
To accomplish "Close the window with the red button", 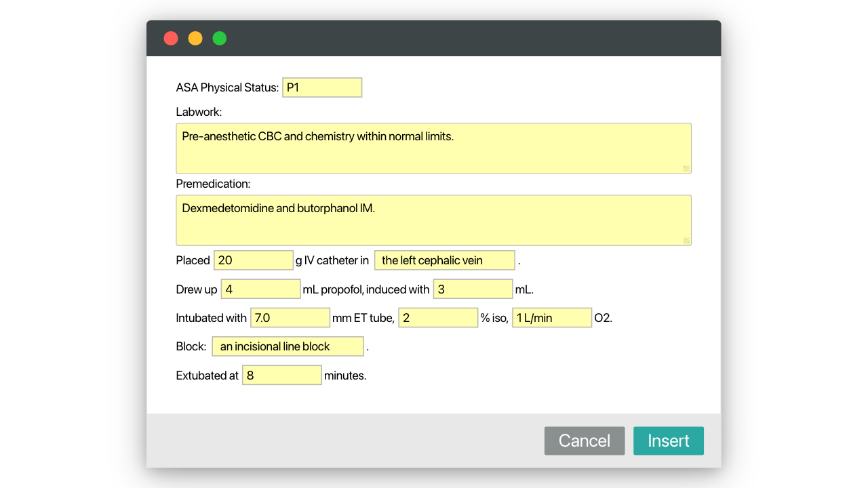I will pyautogui.click(x=171, y=39).
